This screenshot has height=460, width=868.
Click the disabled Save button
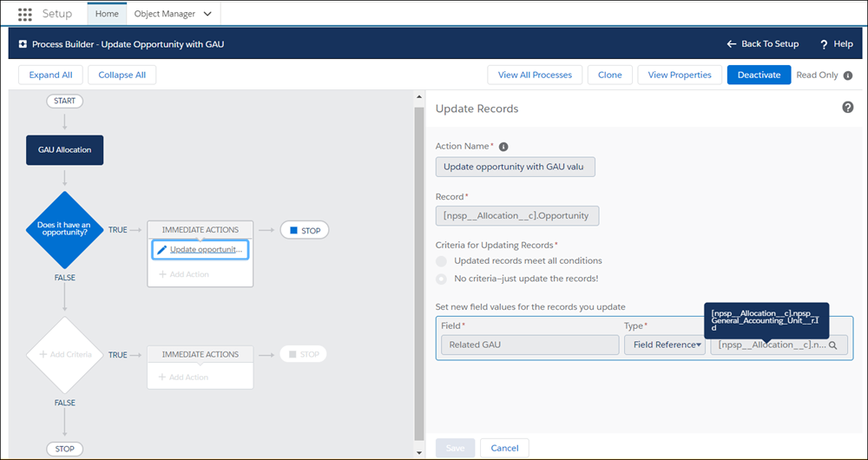pos(455,448)
